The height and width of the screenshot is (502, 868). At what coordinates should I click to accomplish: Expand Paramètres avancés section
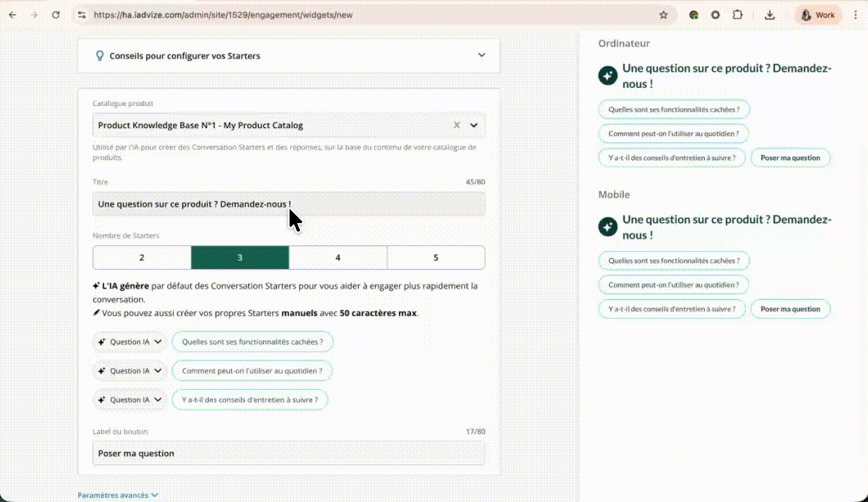(118, 495)
